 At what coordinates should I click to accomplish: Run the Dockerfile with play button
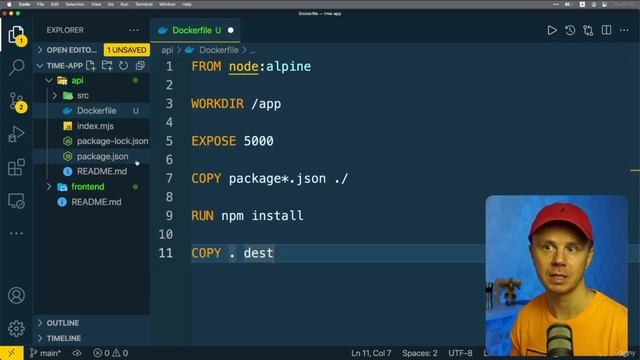point(552,30)
